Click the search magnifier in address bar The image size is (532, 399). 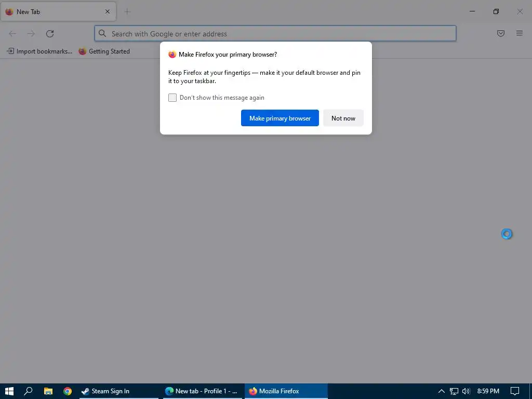coord(102,33)
